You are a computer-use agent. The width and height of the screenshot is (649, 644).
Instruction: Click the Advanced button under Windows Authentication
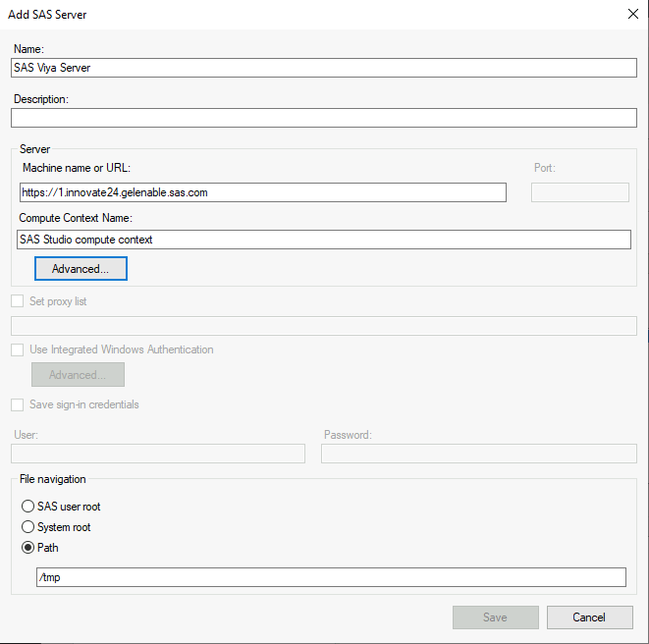click(x=78, y=375)
